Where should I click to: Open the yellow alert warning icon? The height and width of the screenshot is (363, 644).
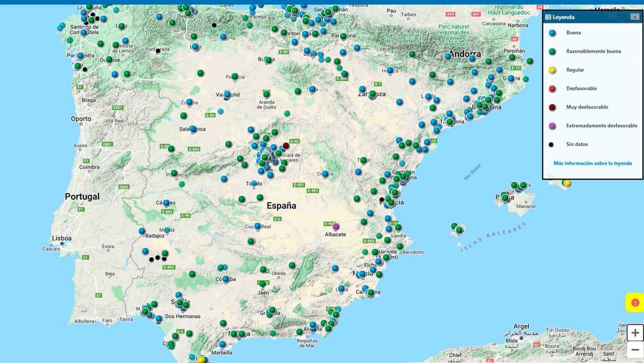tap(635, 303)
